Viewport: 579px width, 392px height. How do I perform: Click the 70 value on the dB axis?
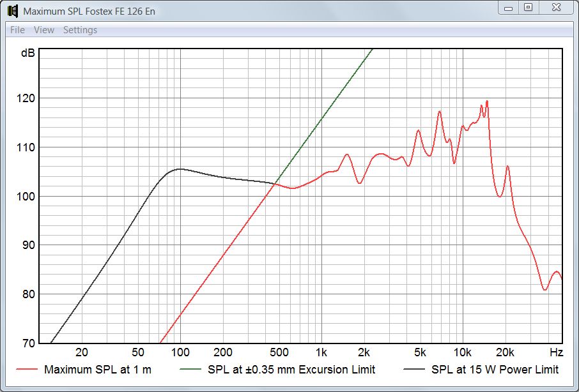27,343
